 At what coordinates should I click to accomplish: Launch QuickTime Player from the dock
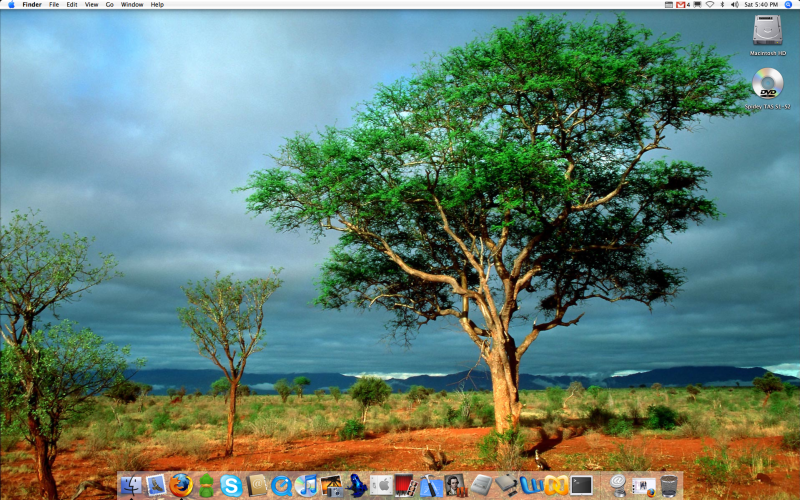pos(282,485)
